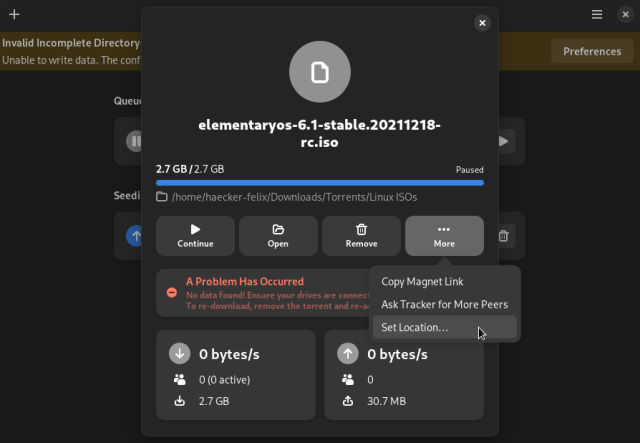The image size is (640, 443).
Task: Click the 0 (0 active) peers text
Action: [224, 380]
